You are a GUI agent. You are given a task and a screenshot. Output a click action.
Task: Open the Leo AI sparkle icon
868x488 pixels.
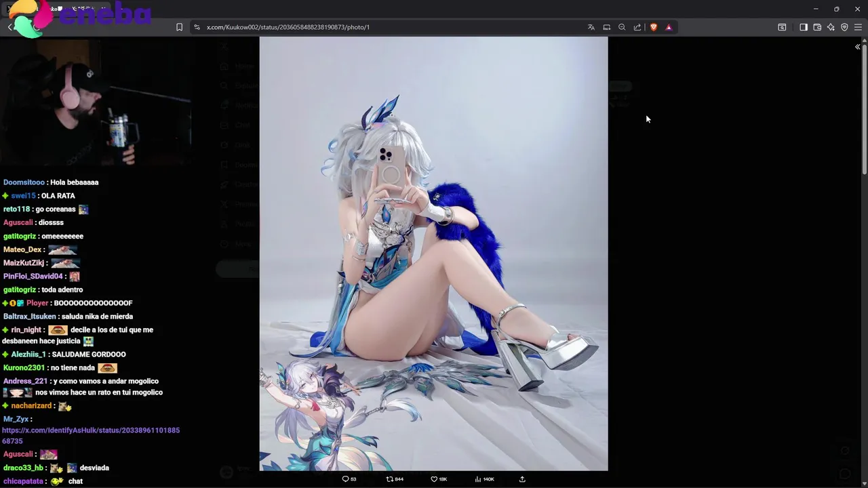(x=831, y=27)
